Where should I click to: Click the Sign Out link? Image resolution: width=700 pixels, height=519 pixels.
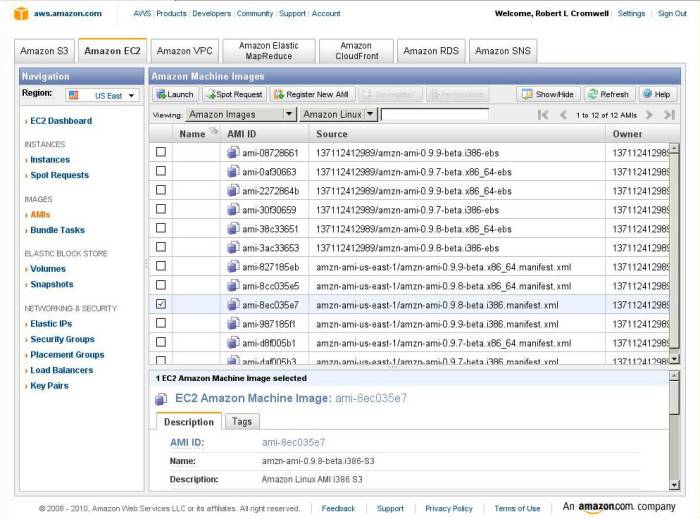point(672,13)
